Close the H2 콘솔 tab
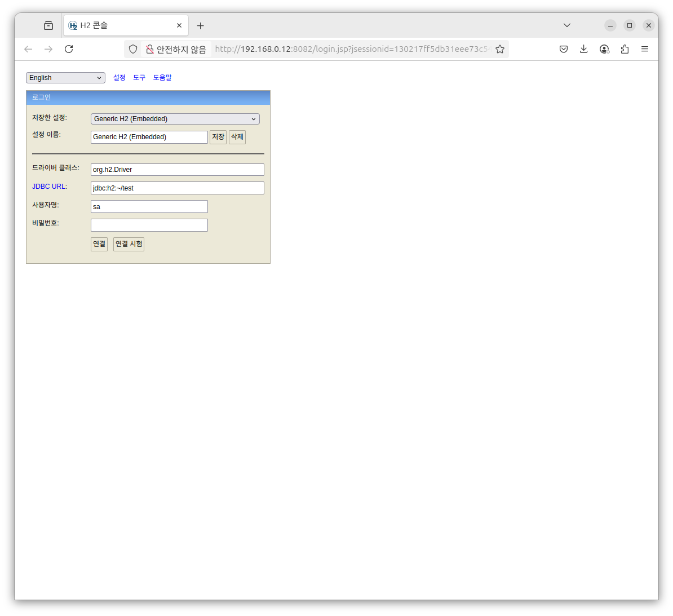The width and height of the screenshot is (673, 616). pos(179,25)
